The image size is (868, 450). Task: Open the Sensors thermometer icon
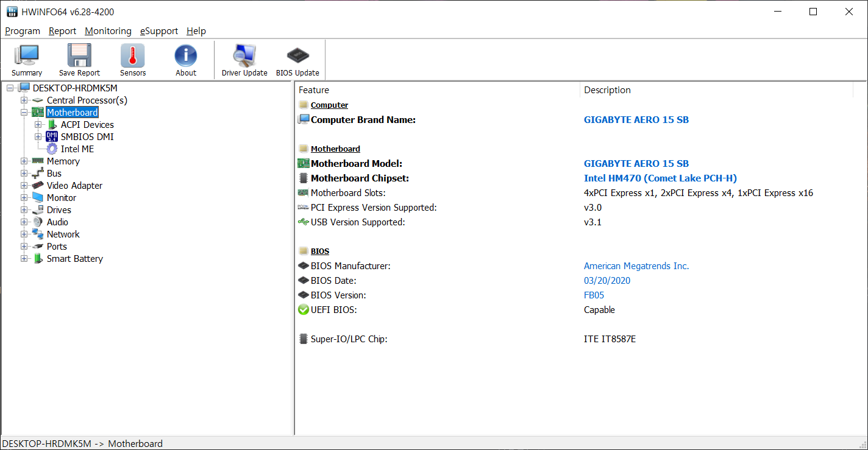point(133,55)
